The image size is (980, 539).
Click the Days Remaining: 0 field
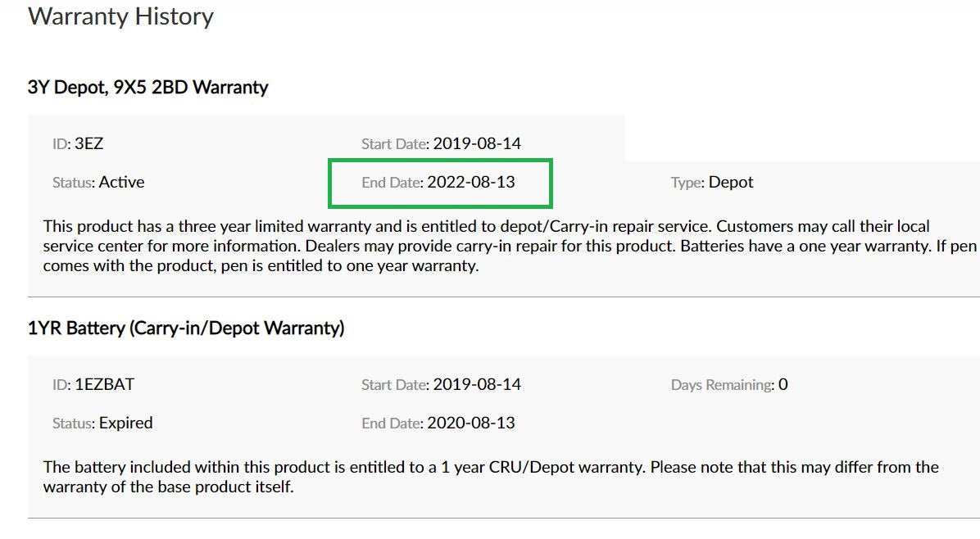pos(728,385)
